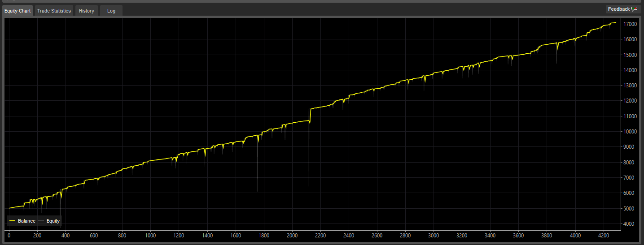Click the speech bubble icon beside Feedback
Viewport: 644px width, 245px height.
pos(634,9)
